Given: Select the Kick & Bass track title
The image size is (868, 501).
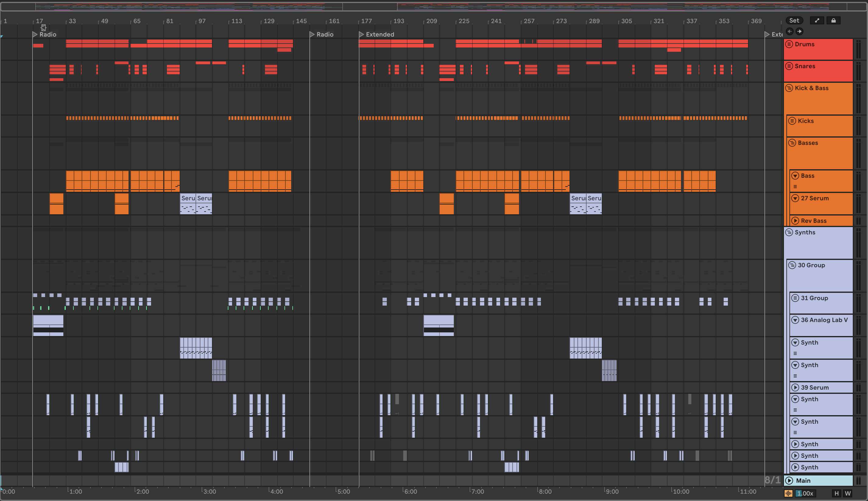Looking at the screenshot, I should 812,88.
